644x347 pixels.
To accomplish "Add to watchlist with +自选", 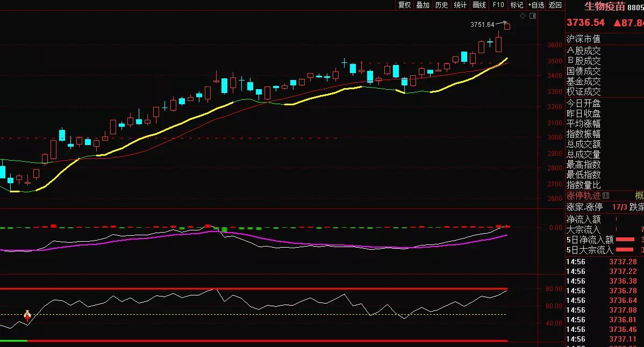I will pyautogui.click(x=536, y=5).
